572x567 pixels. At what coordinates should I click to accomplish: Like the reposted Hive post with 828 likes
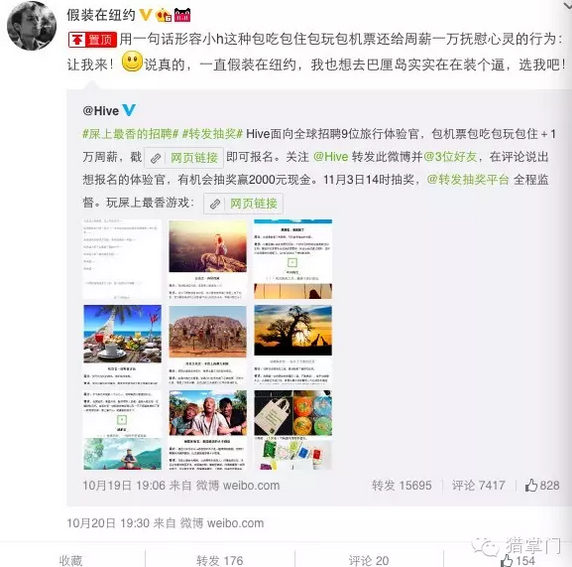[x=542, y=485]
